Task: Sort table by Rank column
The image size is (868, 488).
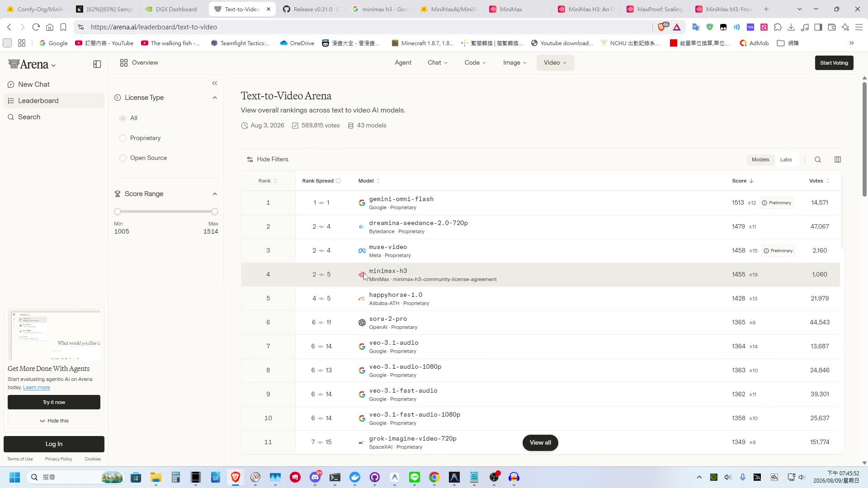Action: point(268,181)
